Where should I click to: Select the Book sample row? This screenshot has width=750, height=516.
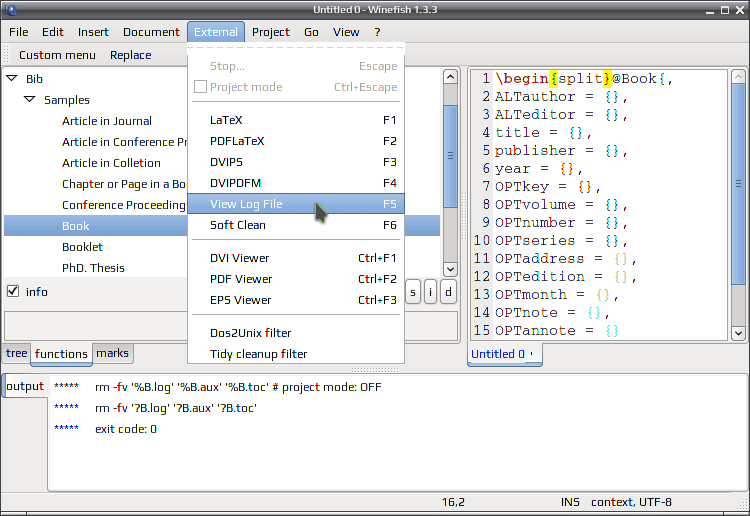click(x=96, y=226)
